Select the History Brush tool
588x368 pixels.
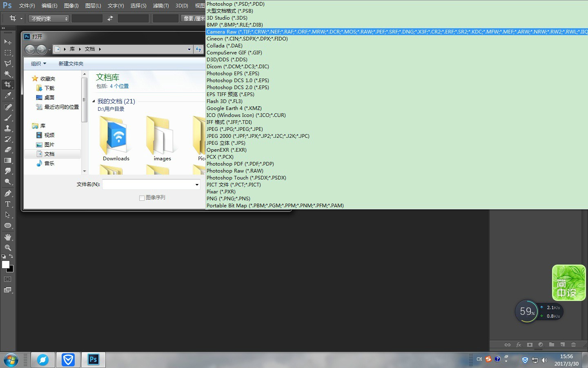point(8,139)
